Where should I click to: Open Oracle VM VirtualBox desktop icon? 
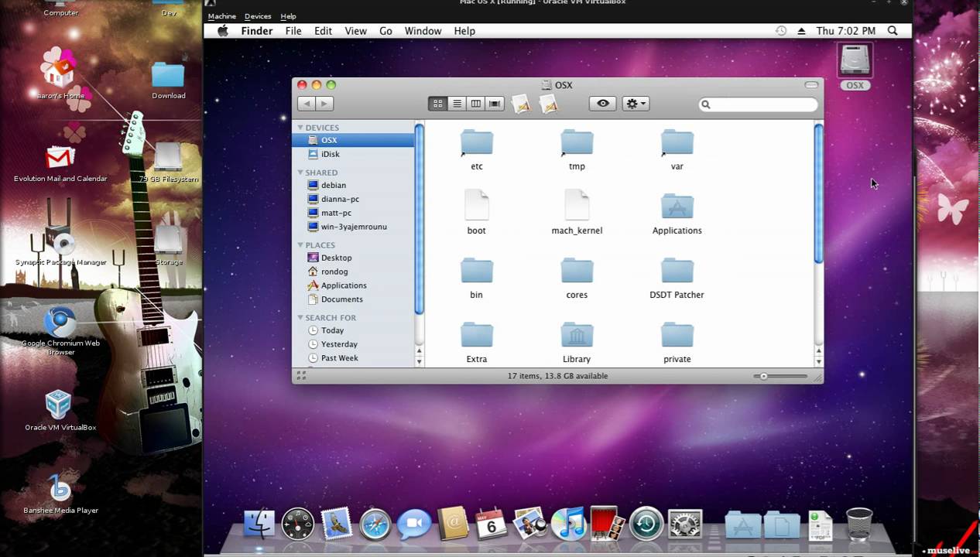[x=60, y=411]
